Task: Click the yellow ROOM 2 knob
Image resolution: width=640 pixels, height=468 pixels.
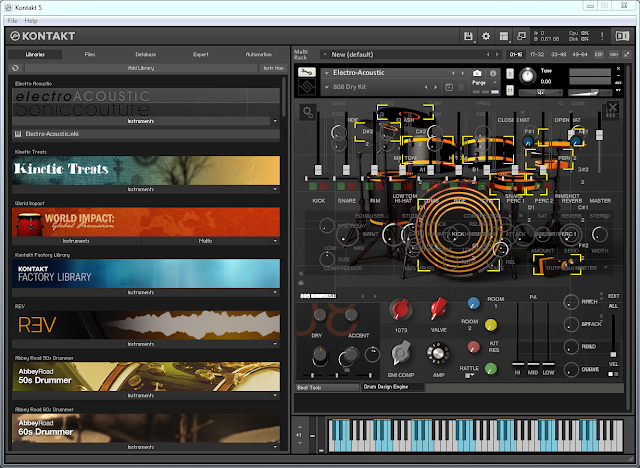Action: (x=491, y=325)
